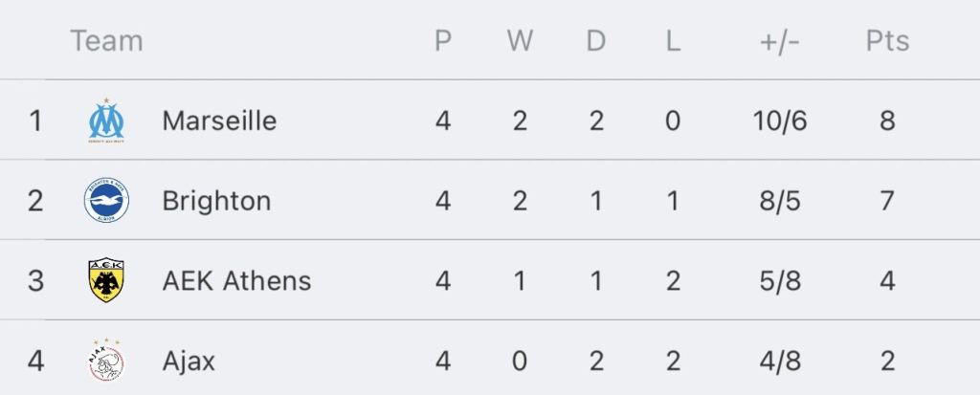Sort by the P column header
Screen dimensions: 980x395
[x=442, y=40]
